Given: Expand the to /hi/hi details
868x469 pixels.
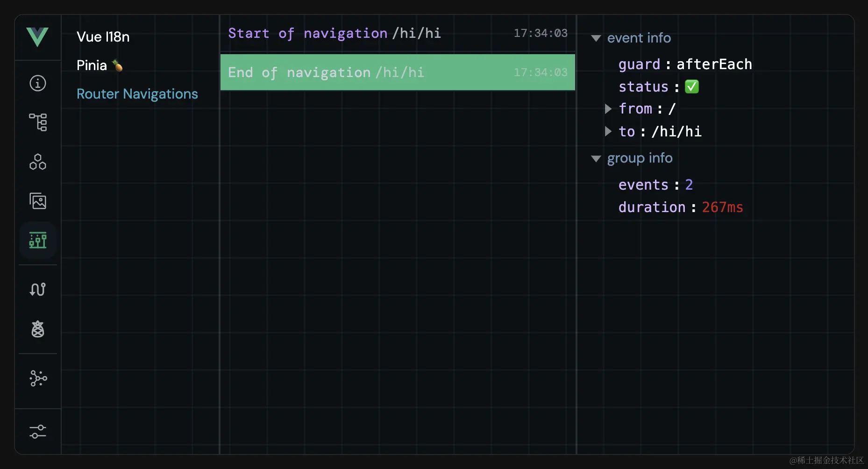Looking at the screenshot, I should 608,131.
